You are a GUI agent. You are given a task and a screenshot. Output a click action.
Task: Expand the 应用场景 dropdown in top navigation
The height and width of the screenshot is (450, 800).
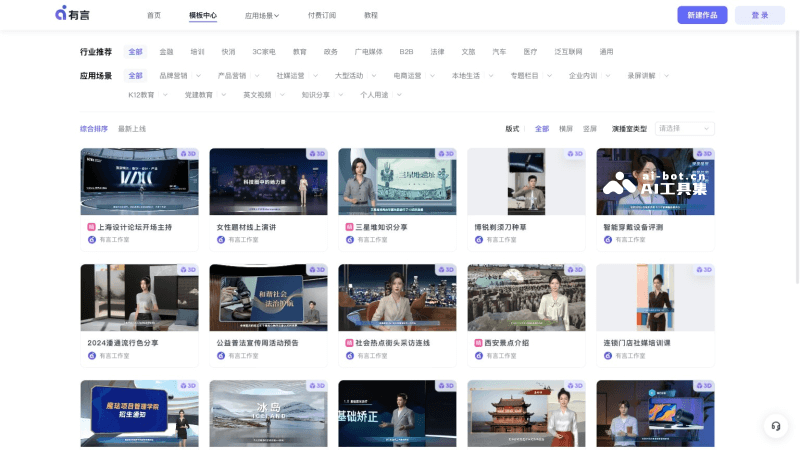[262, 16]
